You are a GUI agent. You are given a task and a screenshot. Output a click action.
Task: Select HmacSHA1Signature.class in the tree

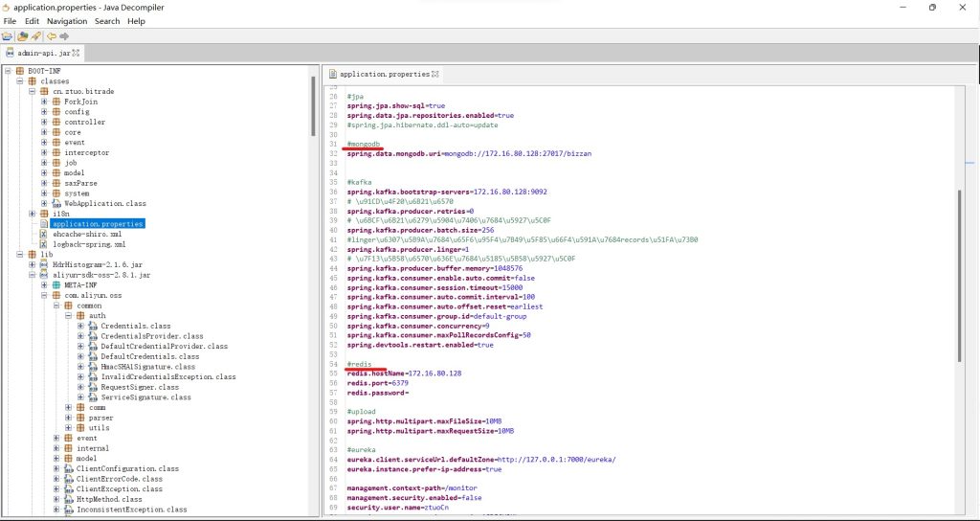click(x=148, y=367)
